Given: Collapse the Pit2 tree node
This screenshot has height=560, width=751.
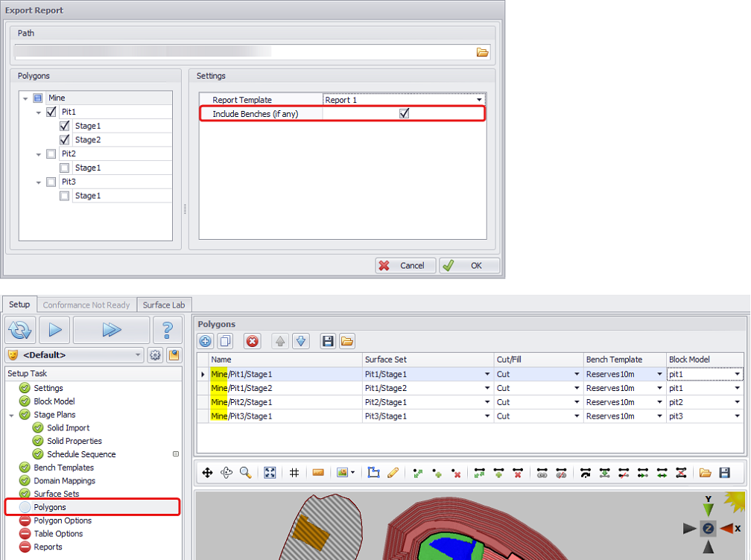Looking at the screenshot, I should click(39, 155).
